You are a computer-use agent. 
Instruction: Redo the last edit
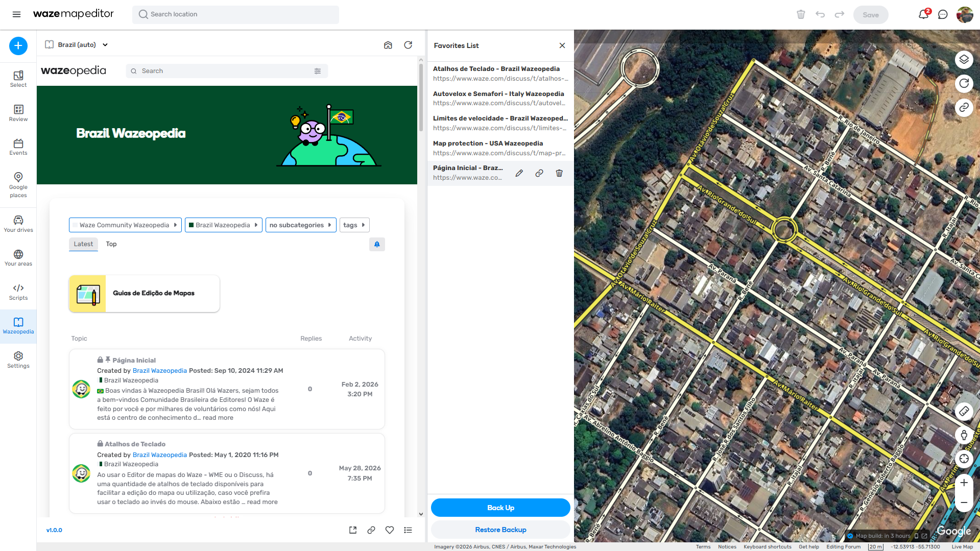pos(840,14)
